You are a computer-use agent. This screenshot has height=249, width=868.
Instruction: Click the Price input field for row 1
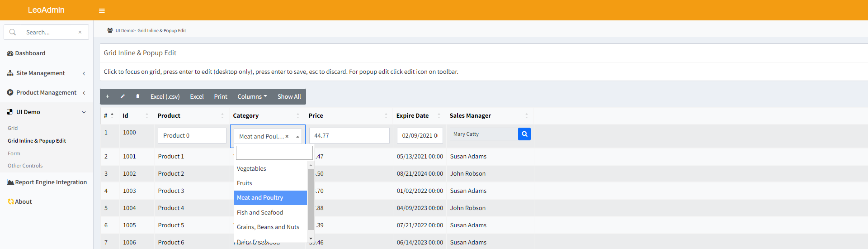[x=349, y=135]
